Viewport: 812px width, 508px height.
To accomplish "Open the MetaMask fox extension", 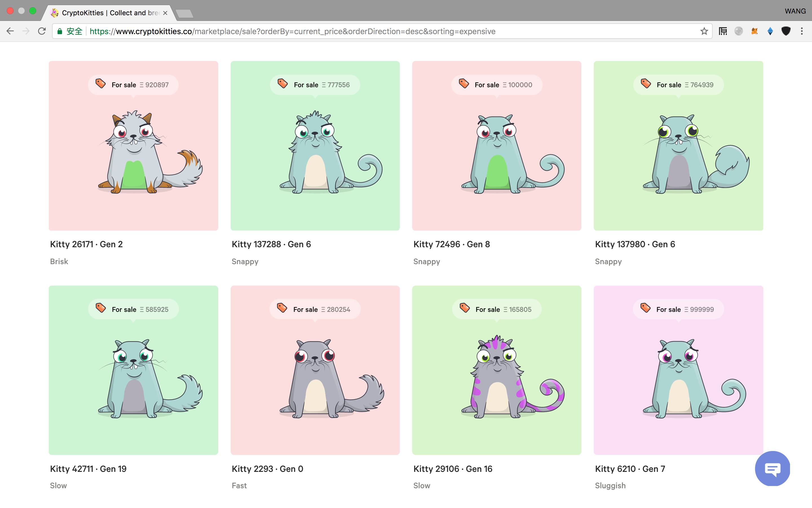I will click(754, 31).
